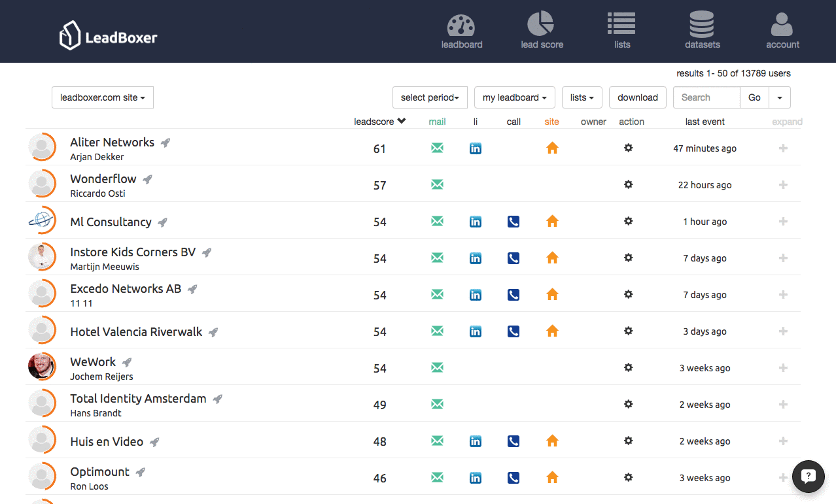This screenshot has width=836, height=504.
Task: Click site home icon for Huis en Video
Action: [x=552, y=441]
